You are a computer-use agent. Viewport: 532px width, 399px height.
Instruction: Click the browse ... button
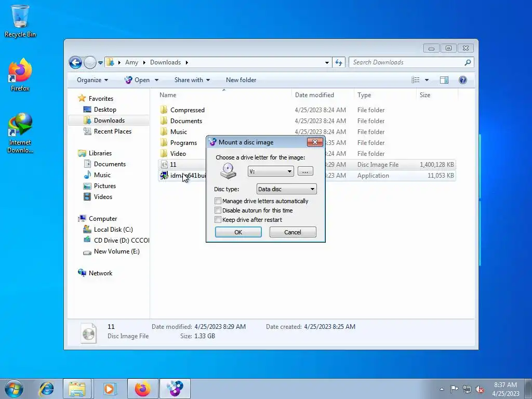coord(305,171)
